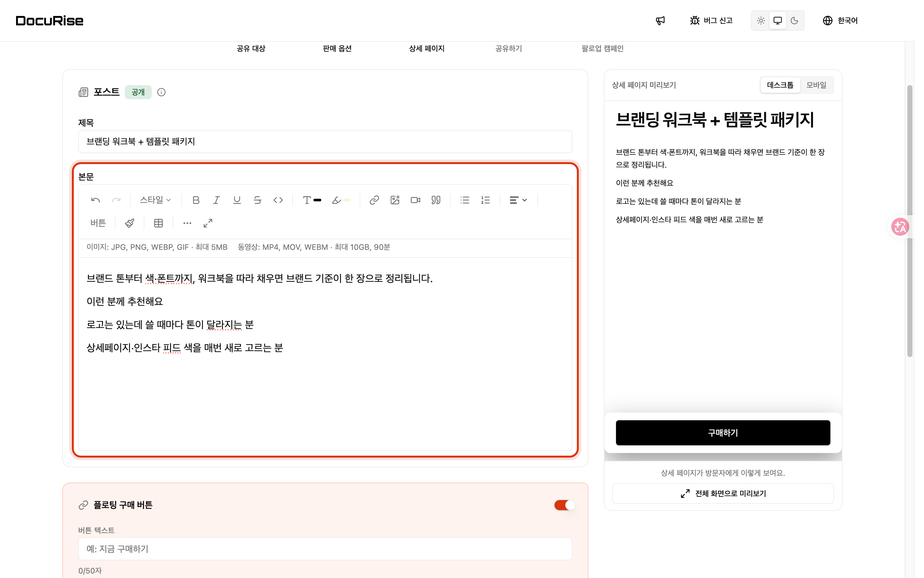Click the 버튼 toolbar item

pos(98,223)
